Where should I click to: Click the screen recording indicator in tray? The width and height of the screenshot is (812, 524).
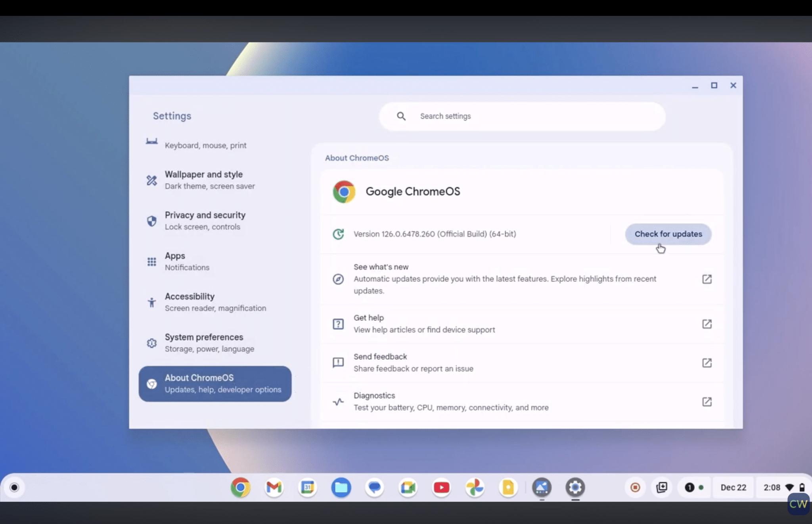click(x=635, y=487)
